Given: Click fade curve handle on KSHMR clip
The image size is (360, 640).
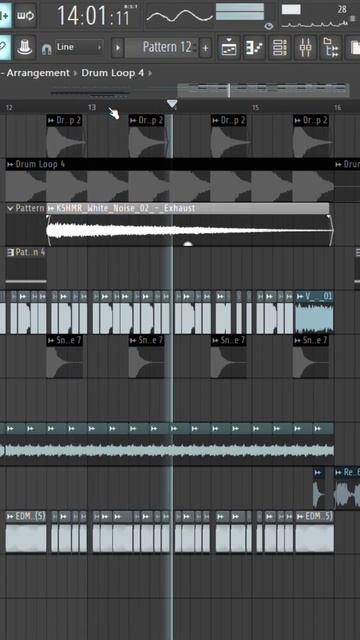Looking at the screenshot, I should 188,244.
